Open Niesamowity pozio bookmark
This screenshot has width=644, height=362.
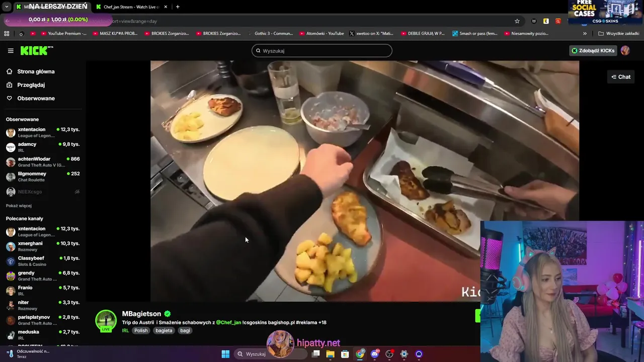(526, 34)
